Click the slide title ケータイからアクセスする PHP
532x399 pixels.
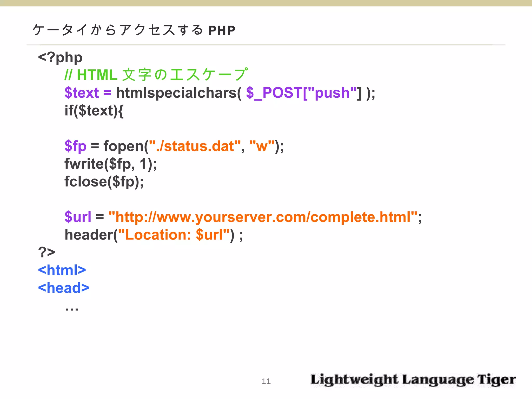click(134, 30)
